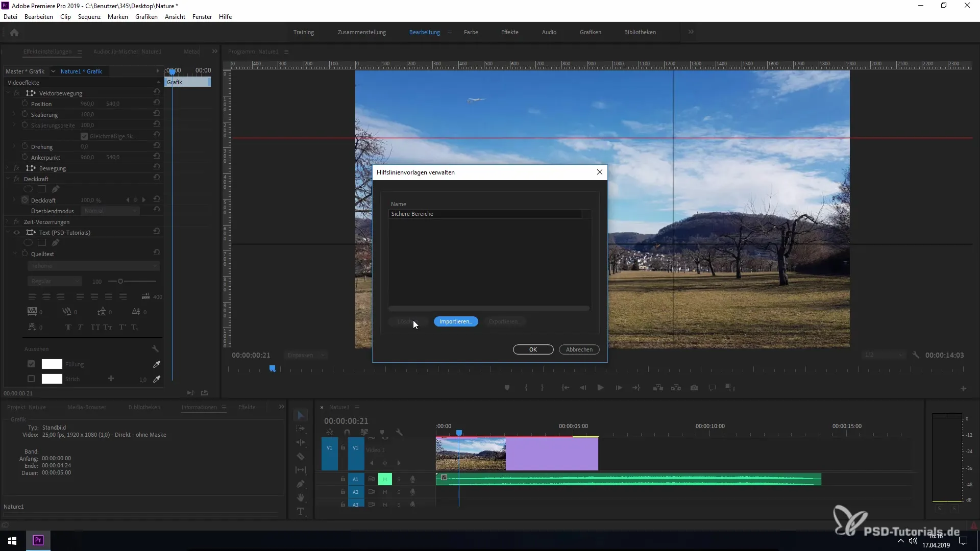Screen dimensions: 980x551
Task: Select the Track Select Forward tool
Action: tap(301, 429)
